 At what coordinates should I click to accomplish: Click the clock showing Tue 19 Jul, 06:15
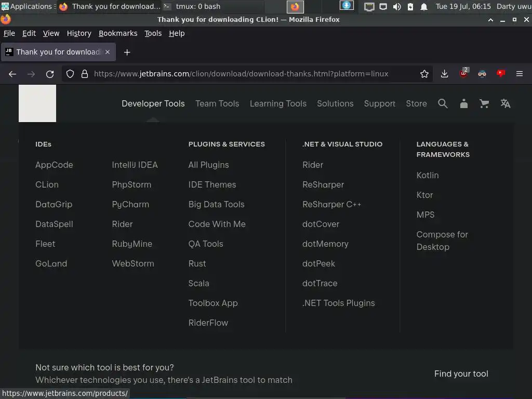pos(463,6)
